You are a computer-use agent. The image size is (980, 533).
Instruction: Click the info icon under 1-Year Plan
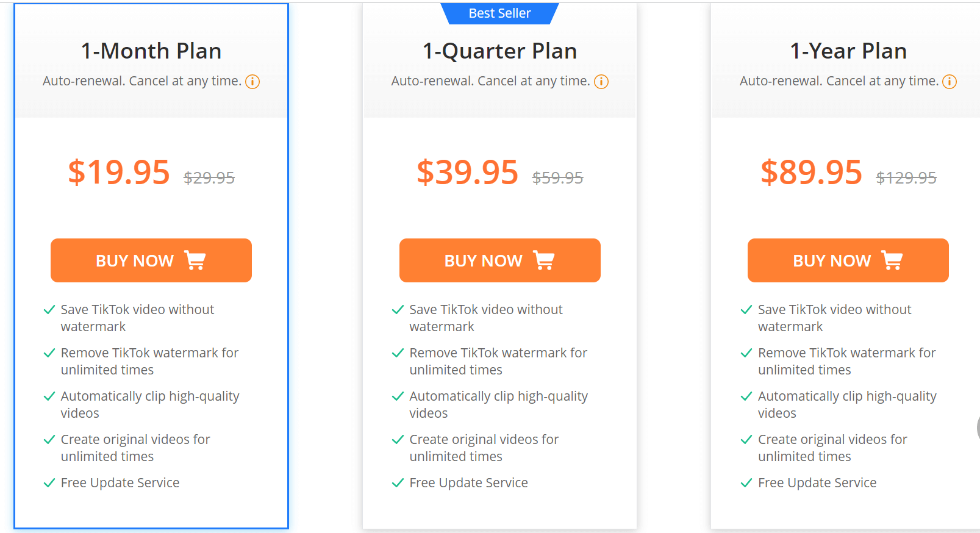coord(950,82)
